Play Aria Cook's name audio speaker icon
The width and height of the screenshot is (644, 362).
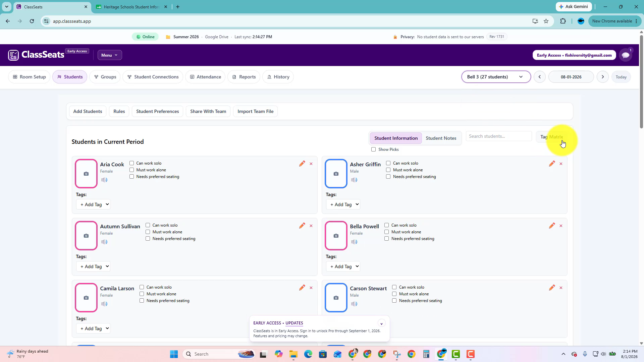point(104,180)
